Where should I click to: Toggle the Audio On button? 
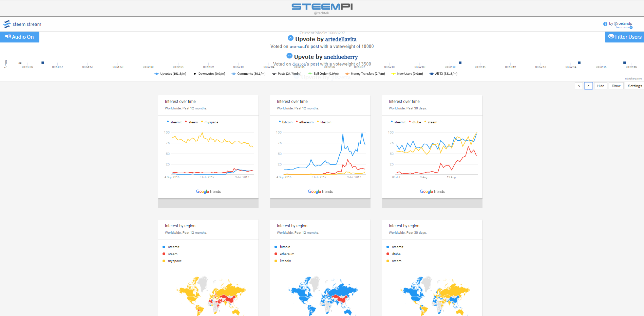pyautogui.click(x=20, y=37)
